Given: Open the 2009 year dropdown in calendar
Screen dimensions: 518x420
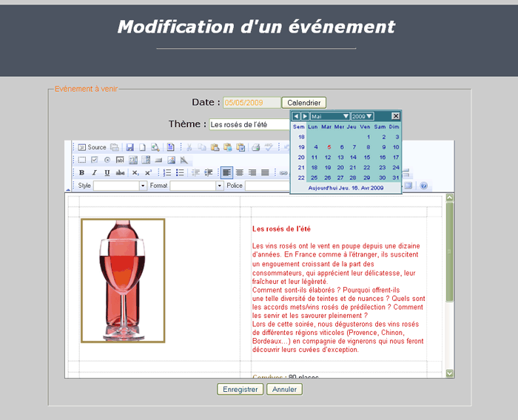Looking at the screenshot, I should point(362,116).
